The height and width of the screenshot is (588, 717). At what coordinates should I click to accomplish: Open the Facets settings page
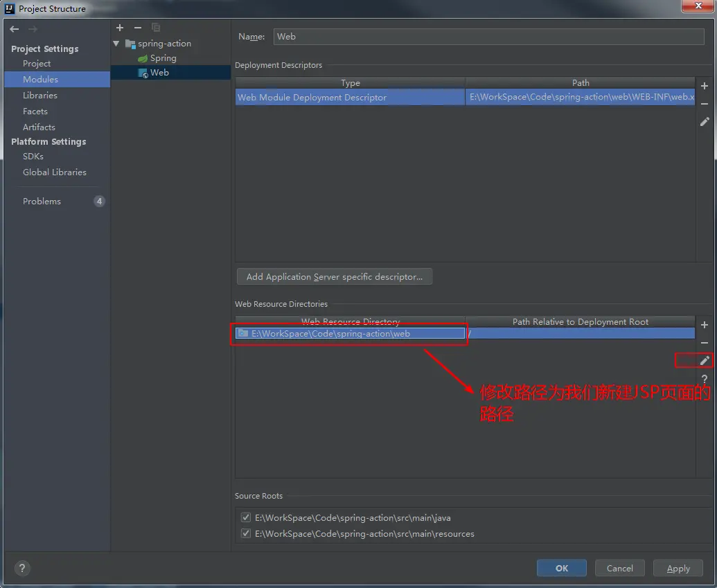[x=35, y=111]
